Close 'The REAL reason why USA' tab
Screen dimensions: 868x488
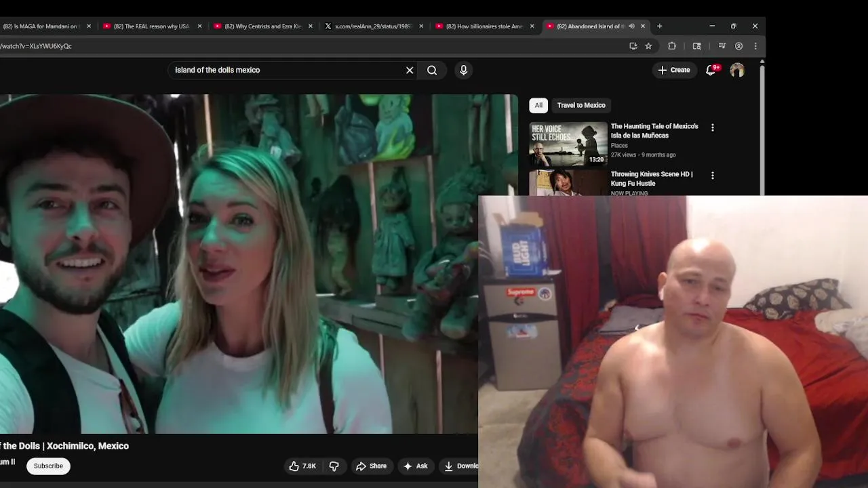click(x=199, y=26)
